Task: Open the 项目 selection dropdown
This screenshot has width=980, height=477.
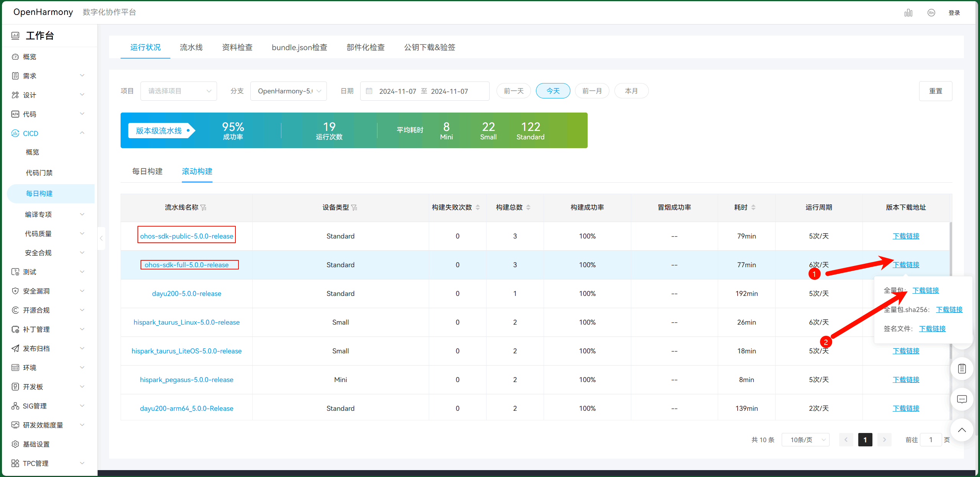Action: [179, 91]
